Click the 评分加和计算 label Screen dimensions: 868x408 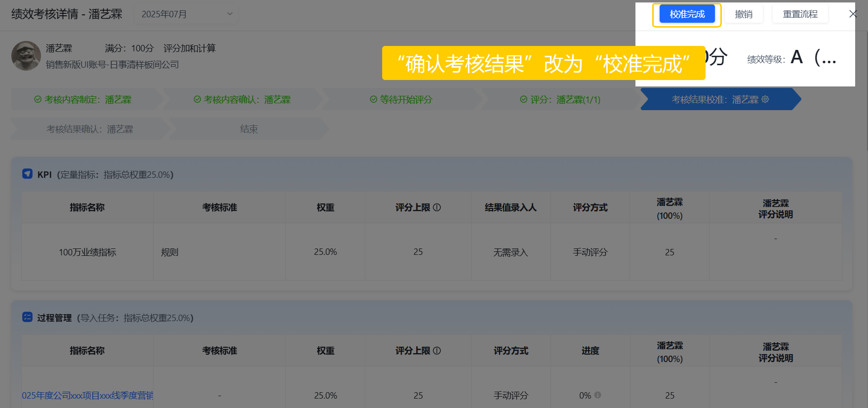190,48
